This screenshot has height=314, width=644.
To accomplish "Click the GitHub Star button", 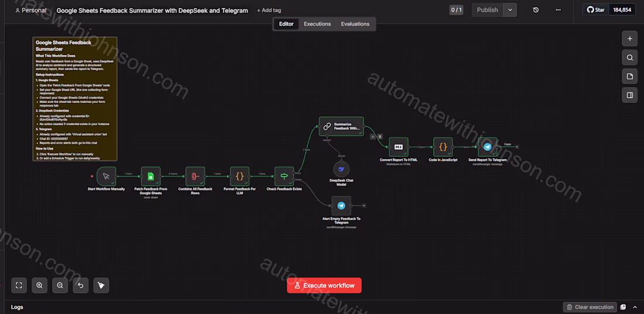I will pos(596,10).
